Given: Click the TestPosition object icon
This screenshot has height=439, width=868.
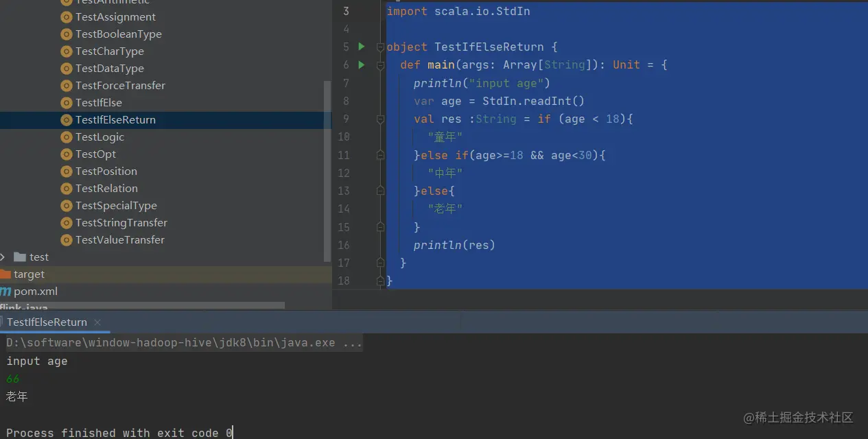Looking at the screenshot, I should pyautogui.click(x=67, y=171).
